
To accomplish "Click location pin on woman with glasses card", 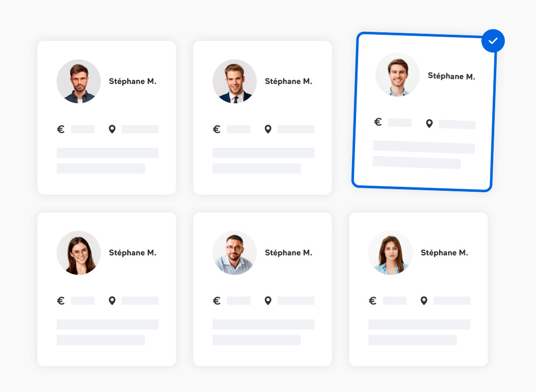I will [112, 301].
